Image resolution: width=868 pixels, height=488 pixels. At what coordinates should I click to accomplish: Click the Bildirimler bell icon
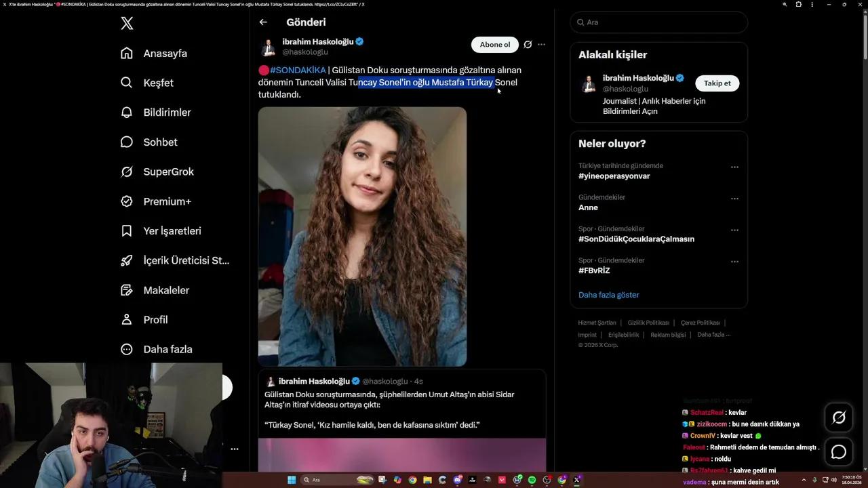[x=127, y=113]
